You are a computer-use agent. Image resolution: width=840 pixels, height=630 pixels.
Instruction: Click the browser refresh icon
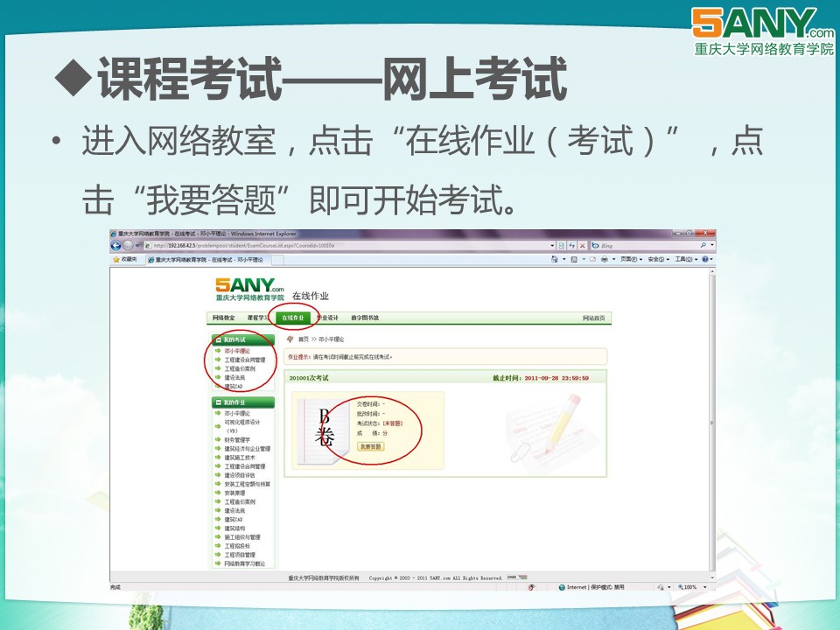[570, 246]
